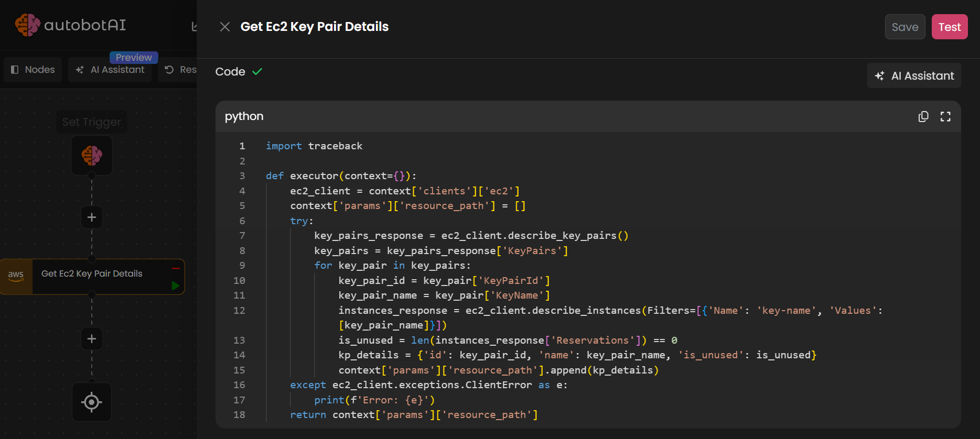Click the 'kp_details =' code line
This screenshot has height=439, width=980.
[577, 355]
